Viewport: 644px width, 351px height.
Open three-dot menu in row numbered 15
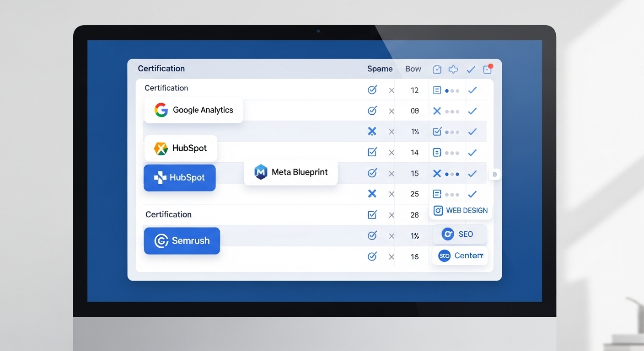click(452, 174)
